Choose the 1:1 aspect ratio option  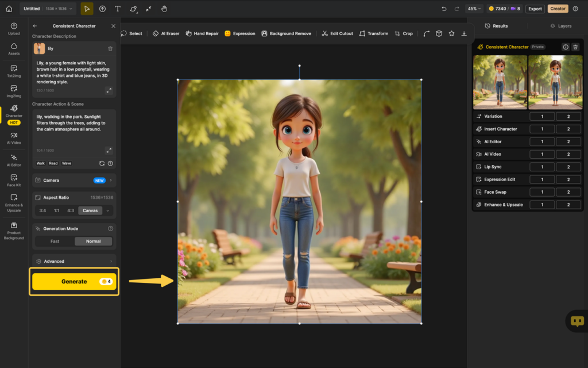point(57,210)
